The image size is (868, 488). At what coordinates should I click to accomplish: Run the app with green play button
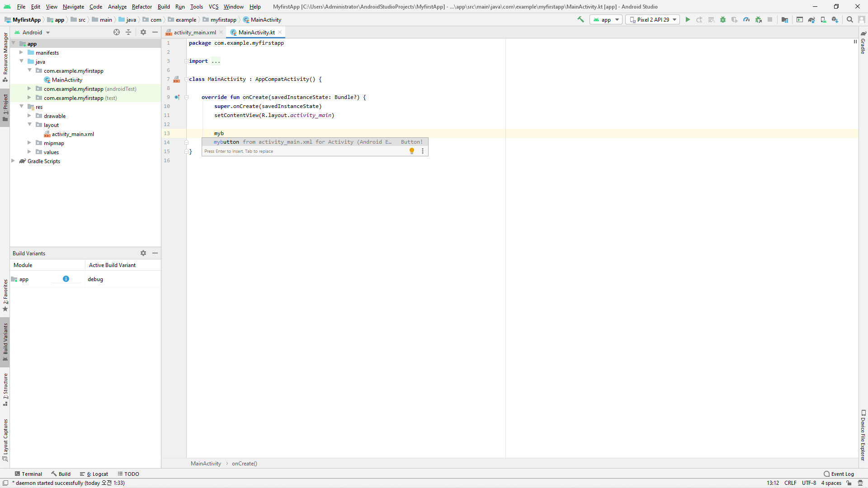point(688,19)
